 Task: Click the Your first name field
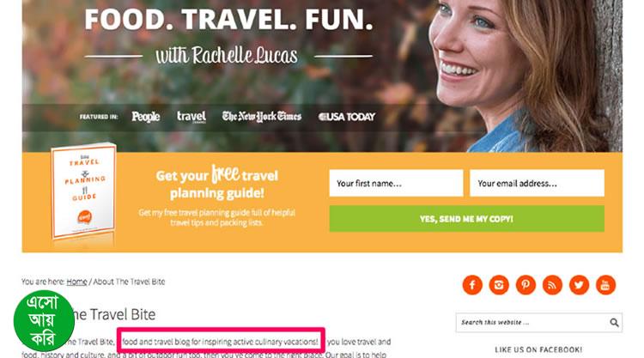[x=396, y=183]
